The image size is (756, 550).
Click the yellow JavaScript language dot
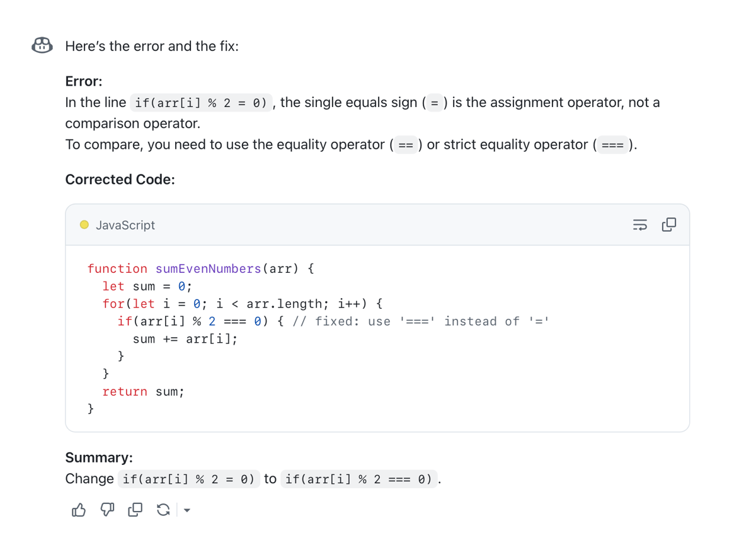click(84, 224)
